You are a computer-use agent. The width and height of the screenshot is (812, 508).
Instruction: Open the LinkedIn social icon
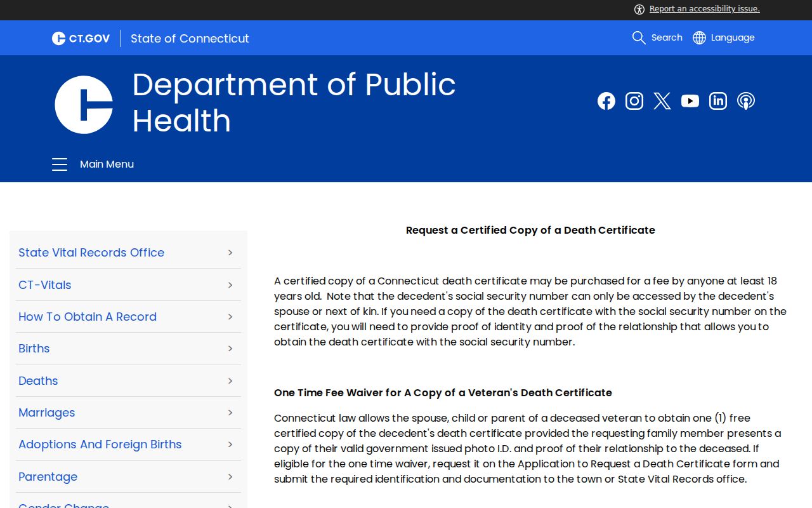point(718,101)
